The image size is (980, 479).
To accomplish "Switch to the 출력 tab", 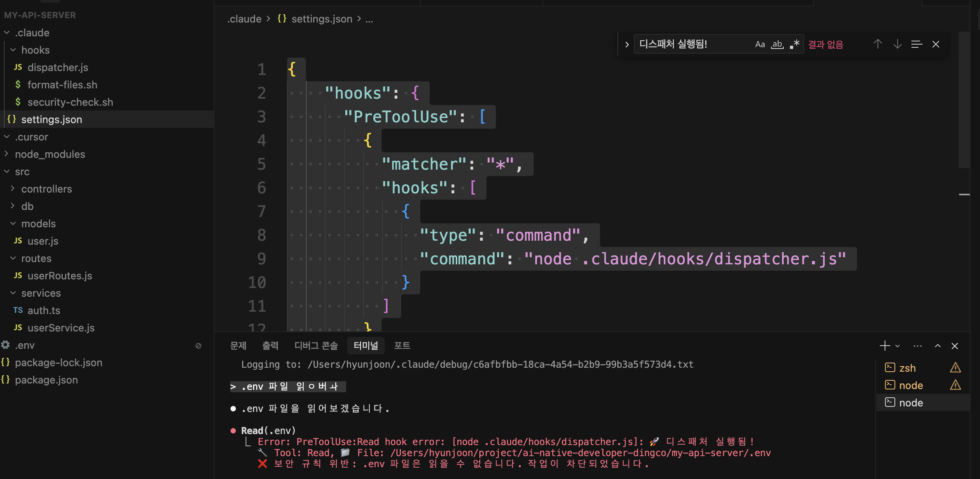I will point(270,346).
